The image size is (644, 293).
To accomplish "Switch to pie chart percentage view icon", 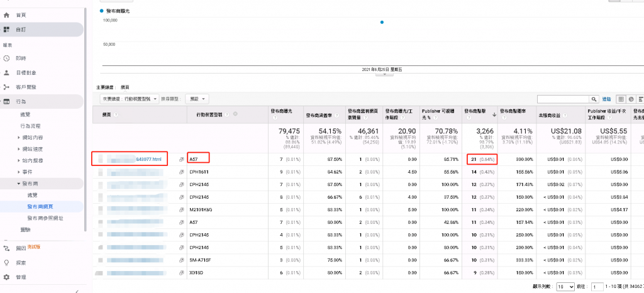I will (631, 99).
